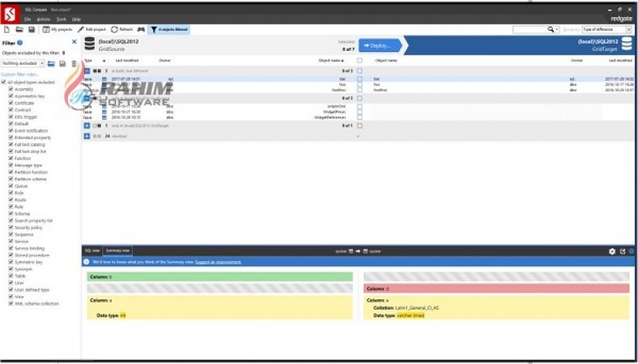Check the select-all header checkbox
Image resolution: width=638 pixels, height=364 pixels.
tap(359, 61)
